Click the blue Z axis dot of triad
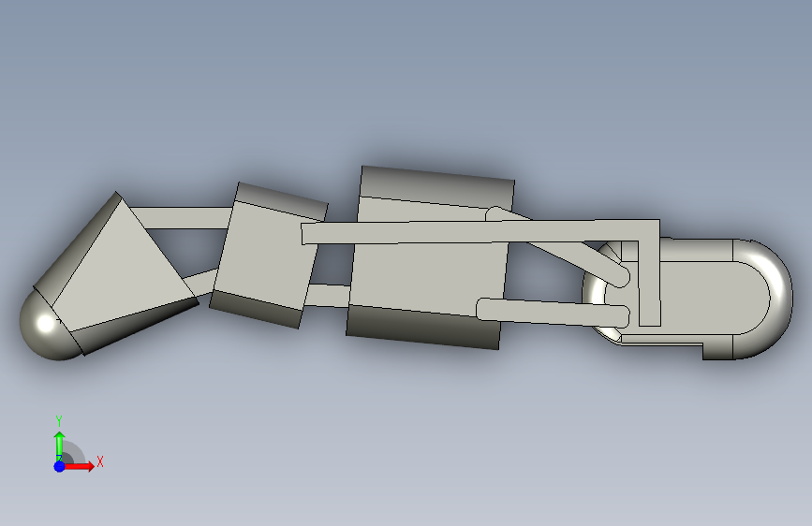Viewport: 812px width, 526px height. 60,466
